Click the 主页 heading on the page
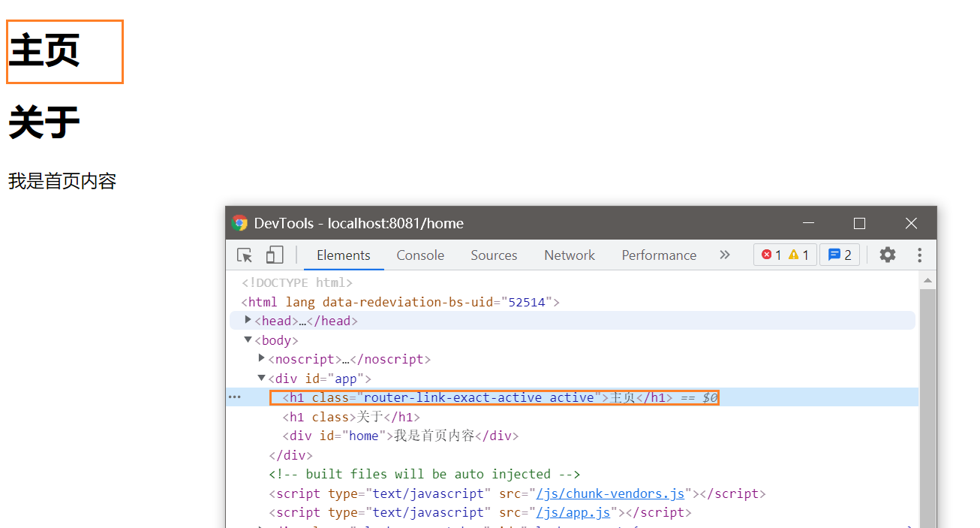Image resolution: width=980 pixels, height=528 pixels. (44, 51)
